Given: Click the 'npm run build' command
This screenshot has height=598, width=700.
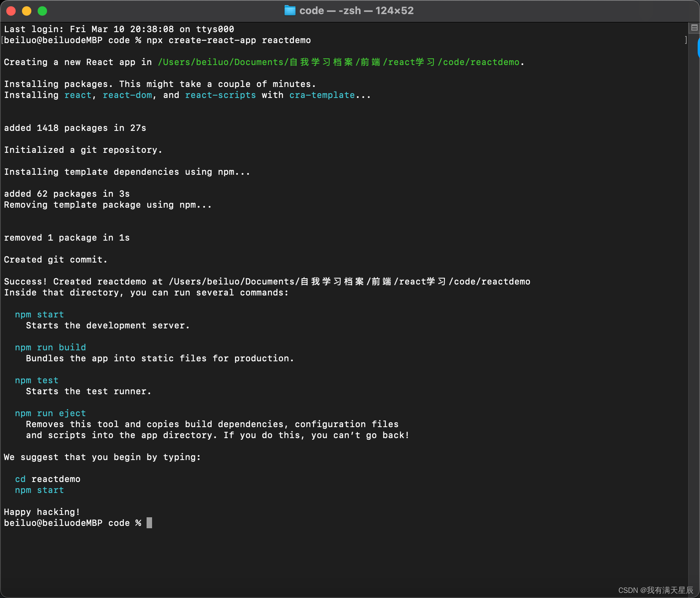Looking at the screenshot, I should point(50,348).
